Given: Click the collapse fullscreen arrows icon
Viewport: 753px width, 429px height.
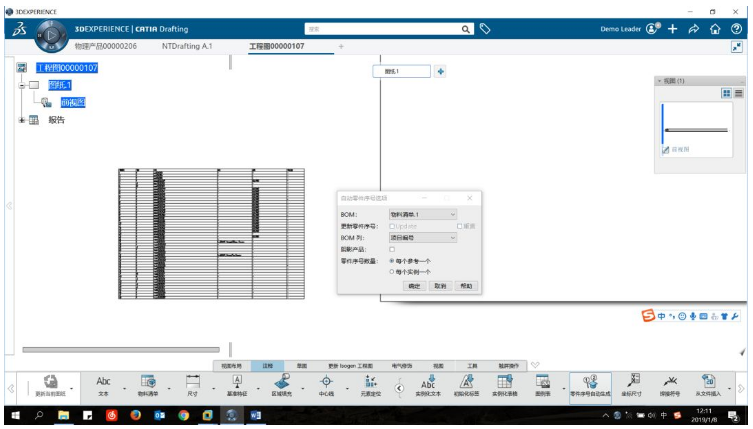Looking at the screenshot, I should coord(737,47).
